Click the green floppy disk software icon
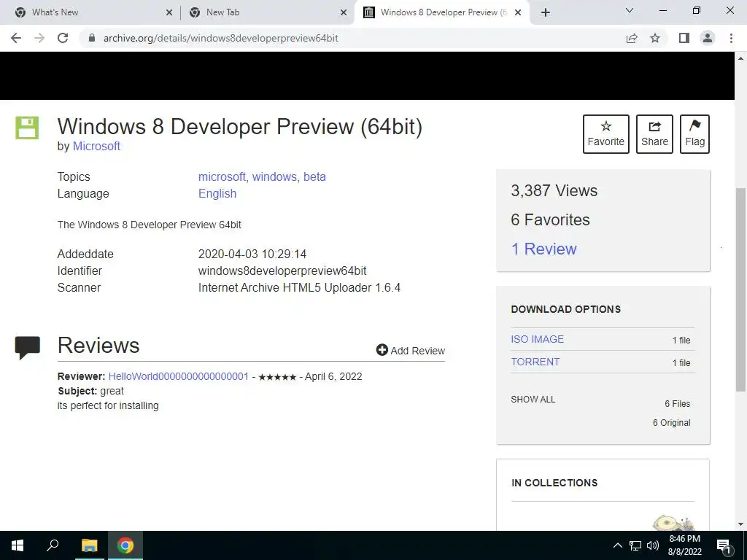This screenshot has height=560, width=747. point(27,128)
